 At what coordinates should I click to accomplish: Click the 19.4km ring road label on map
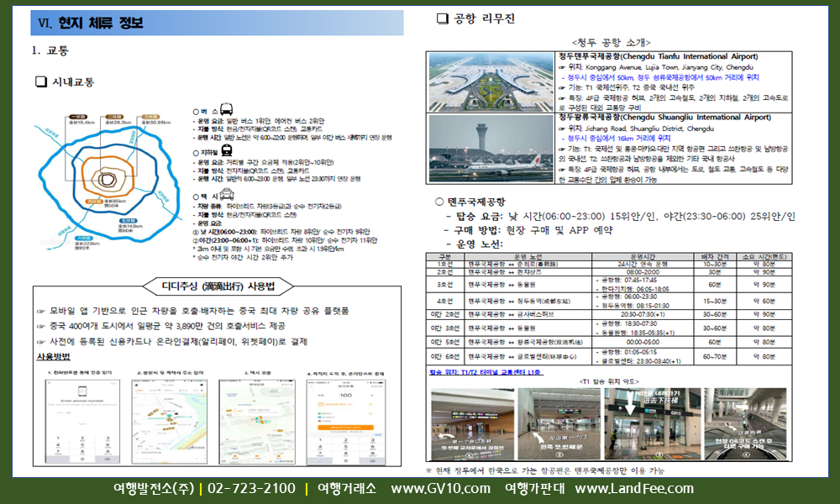pyautogui.click(x=81, y=122)
